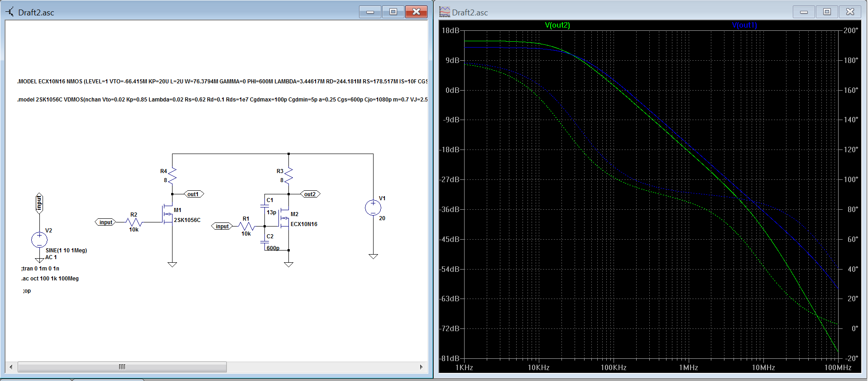The image size is (868, 381).
Task: Click the .model 2SK1056C VDMOS directive
Action: point(222,100)
